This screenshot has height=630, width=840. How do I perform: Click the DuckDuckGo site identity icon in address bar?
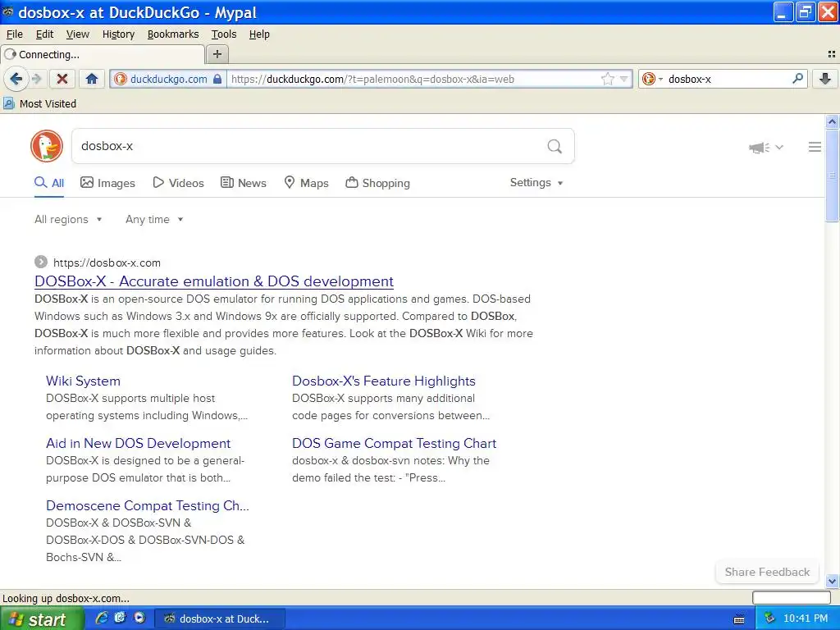pos(121,79)
